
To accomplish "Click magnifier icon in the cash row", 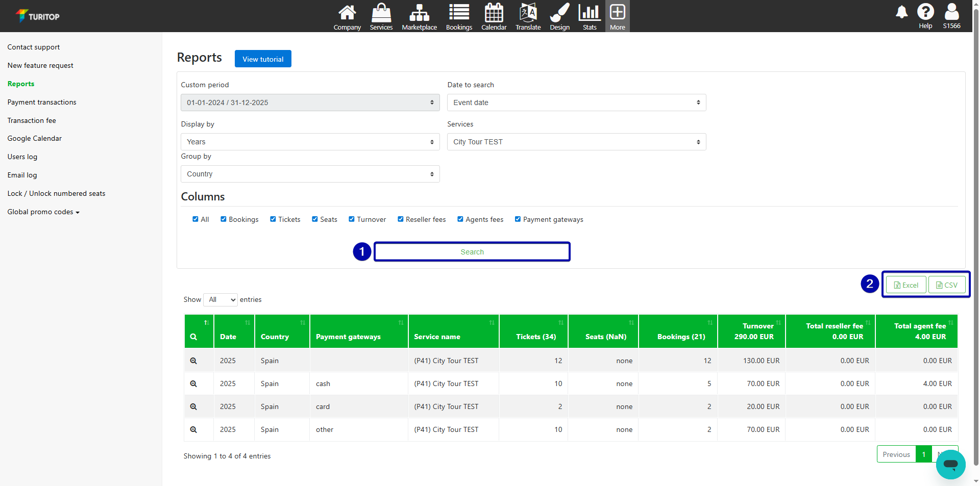I will [193, 384].
